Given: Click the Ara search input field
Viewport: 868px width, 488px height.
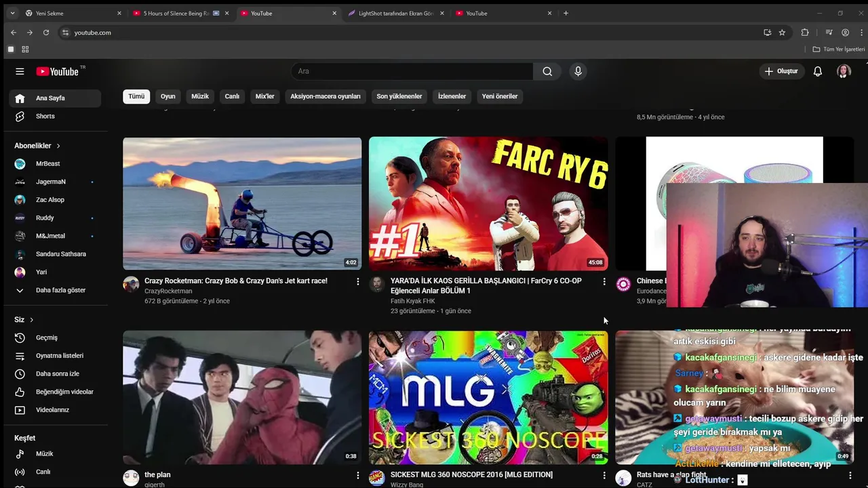Looking at the screenshot, I should point(412,71).
